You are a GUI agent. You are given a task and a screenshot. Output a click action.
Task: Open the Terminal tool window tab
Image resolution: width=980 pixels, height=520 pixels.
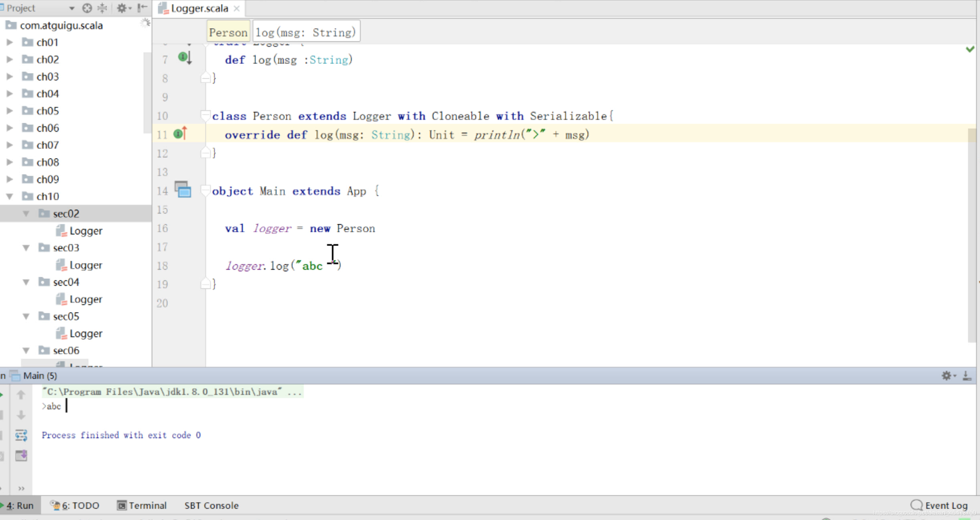click(x=142, y=506)
